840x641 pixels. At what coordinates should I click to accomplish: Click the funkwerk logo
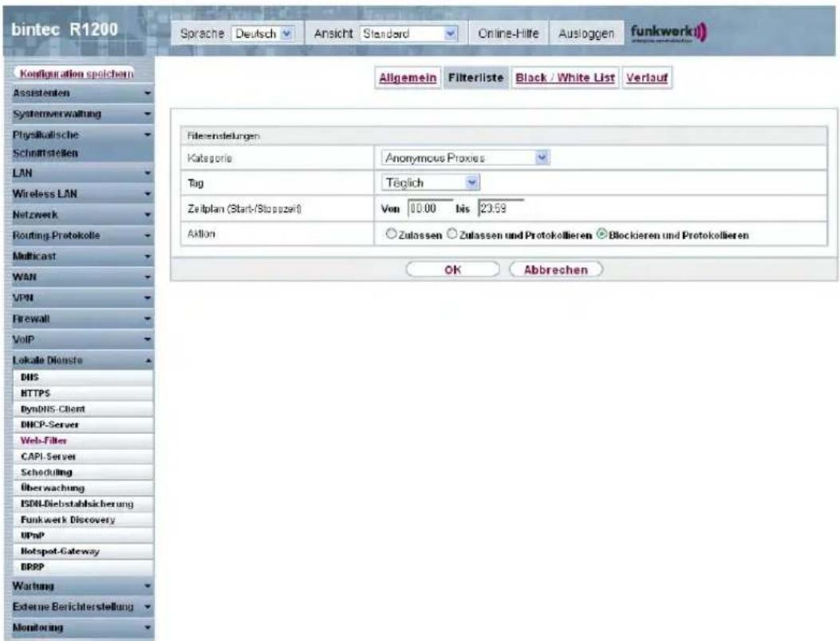(x=668, y=33)
